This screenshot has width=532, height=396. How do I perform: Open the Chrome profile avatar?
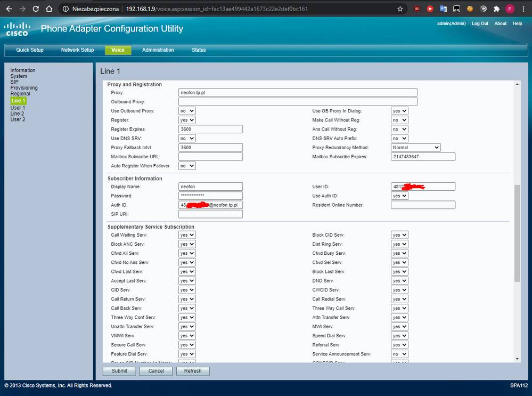pos(510,9)
